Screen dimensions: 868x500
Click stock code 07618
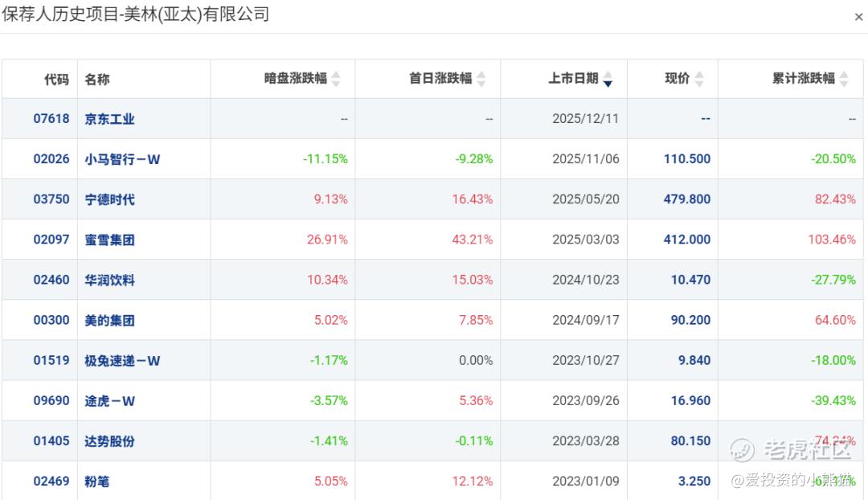point(51,118)
